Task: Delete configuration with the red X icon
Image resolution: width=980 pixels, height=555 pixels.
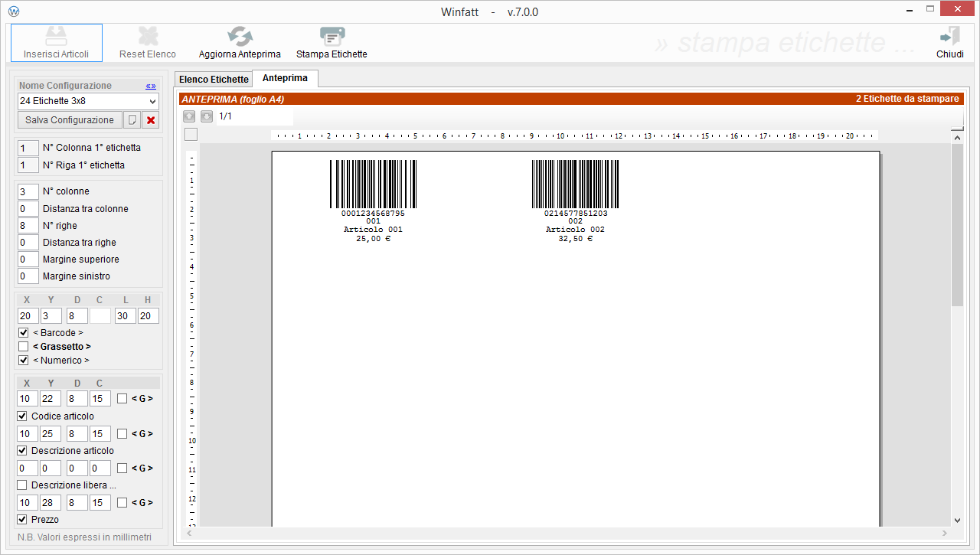Action: [x=151, y=120]
